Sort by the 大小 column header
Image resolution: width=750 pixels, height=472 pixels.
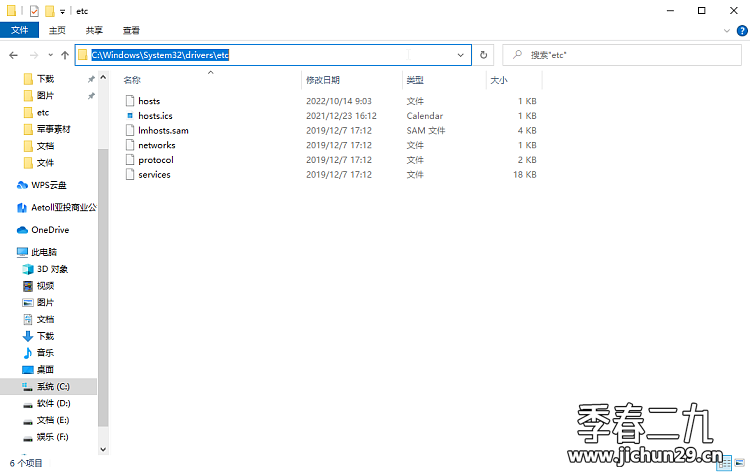[x=498, y=80]
